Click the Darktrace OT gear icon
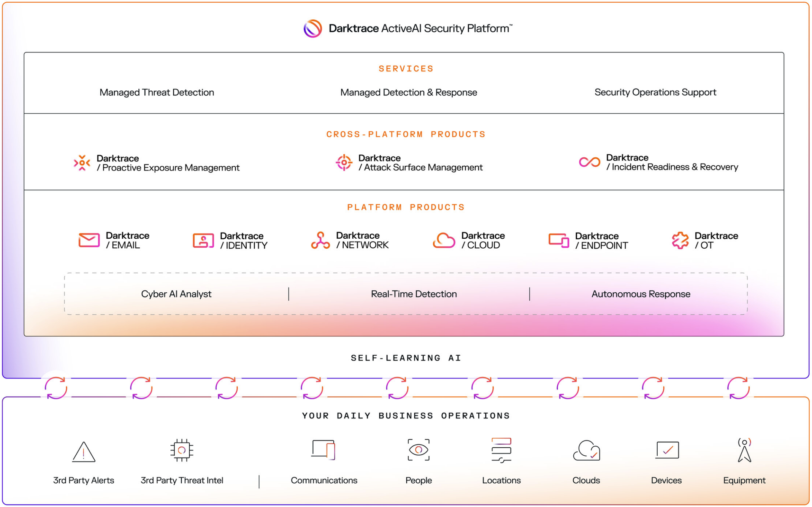 pyautogui.click(x=680, y=241)
